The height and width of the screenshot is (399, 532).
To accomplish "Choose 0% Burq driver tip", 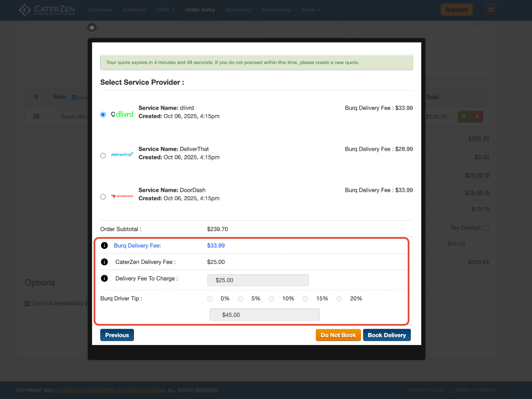I will coord(210,298).
